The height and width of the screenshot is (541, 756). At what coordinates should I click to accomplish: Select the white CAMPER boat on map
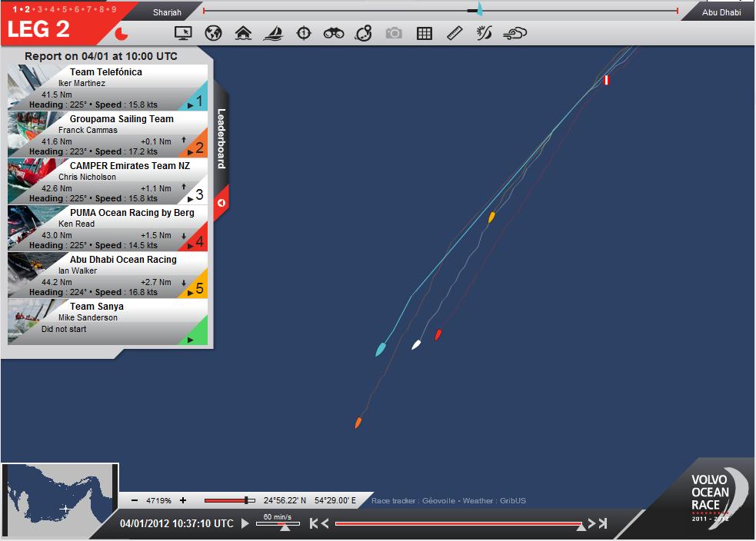click(x=416, y=344)
